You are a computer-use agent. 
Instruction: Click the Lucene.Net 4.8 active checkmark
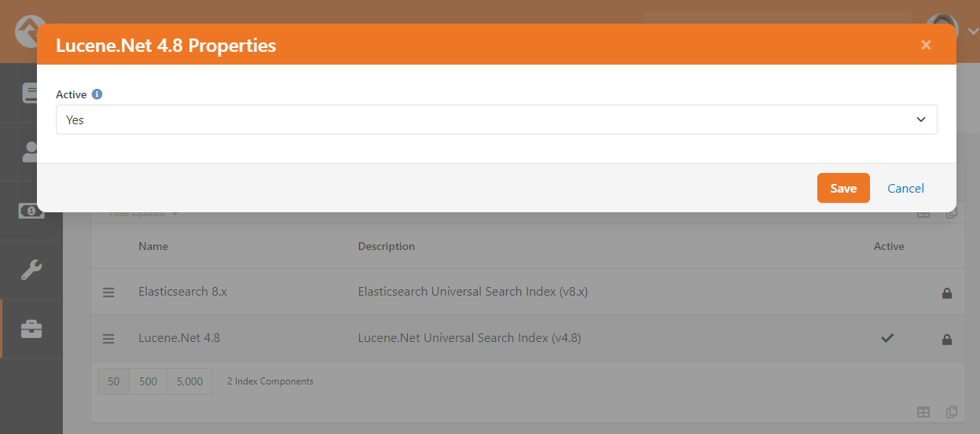coord(887,338)
